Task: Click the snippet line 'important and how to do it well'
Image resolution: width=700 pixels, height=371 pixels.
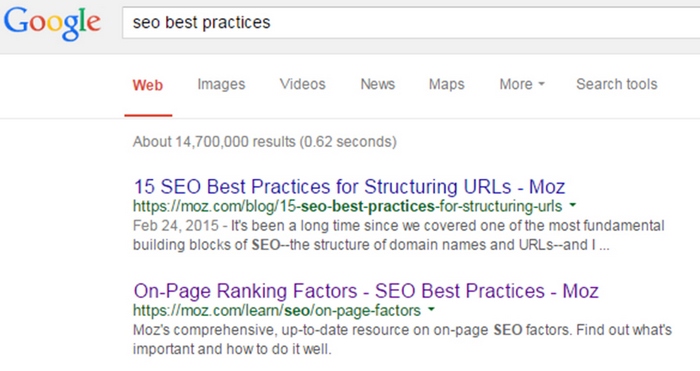Action: 232,349
